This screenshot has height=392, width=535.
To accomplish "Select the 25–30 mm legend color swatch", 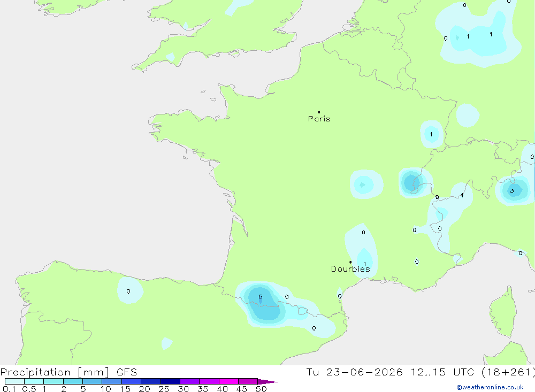I will point(170,381).
